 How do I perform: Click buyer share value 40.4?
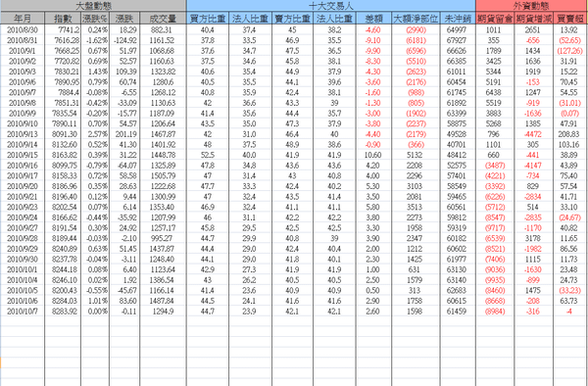coord(208,29)
